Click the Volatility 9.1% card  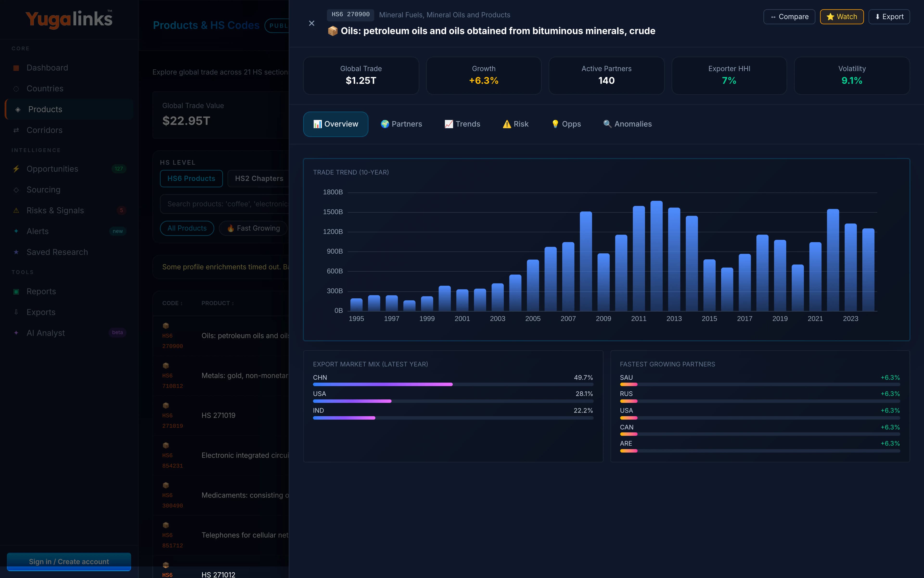coord(852,76)
